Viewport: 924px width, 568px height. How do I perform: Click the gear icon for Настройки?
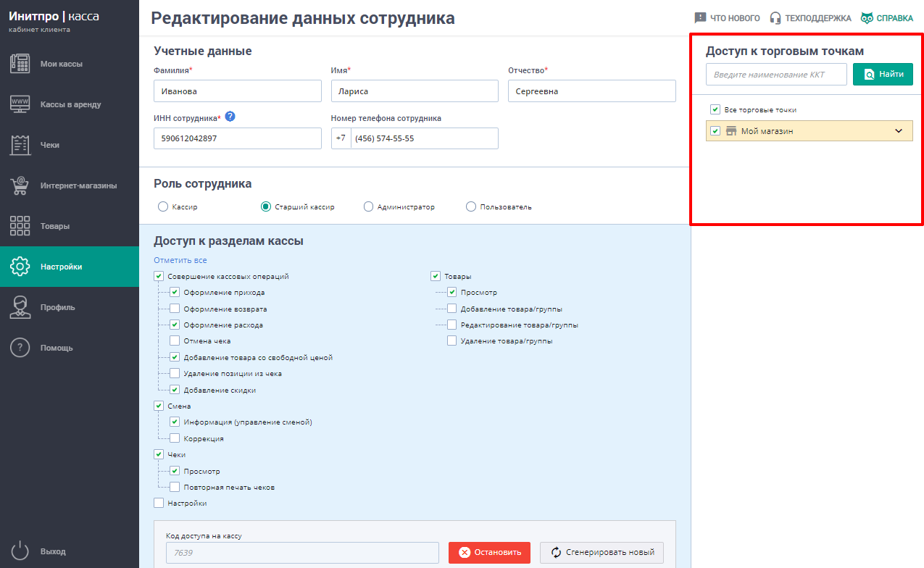pos(20,267)
